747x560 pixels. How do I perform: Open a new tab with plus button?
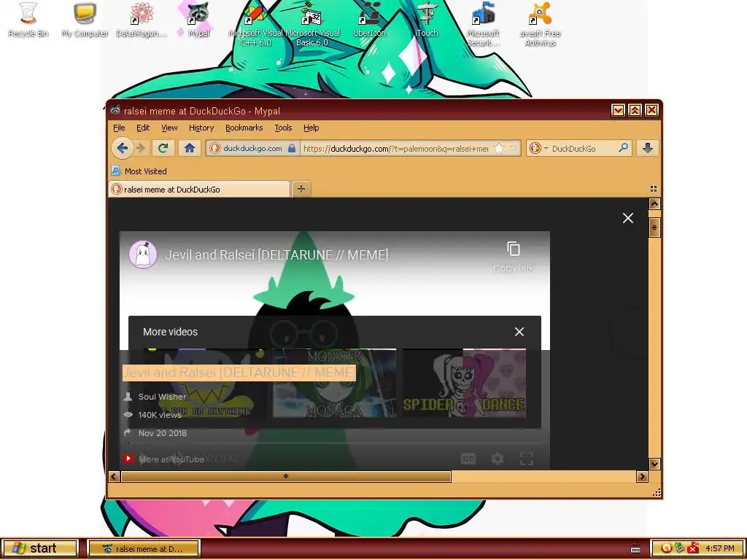(301, 189)
